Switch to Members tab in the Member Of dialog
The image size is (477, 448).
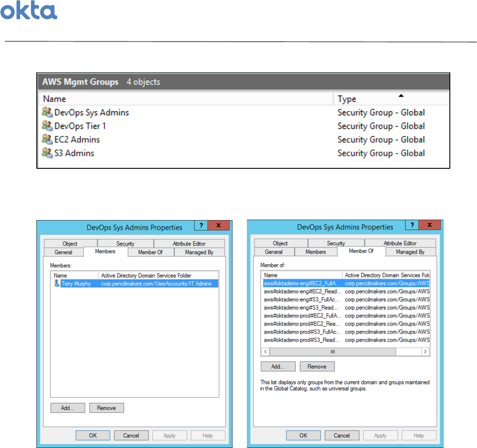click(316, 252)
